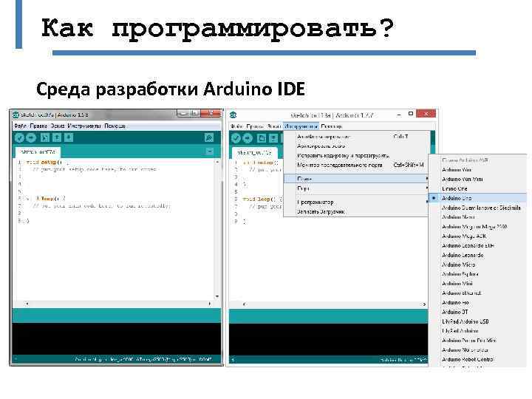Select the checked Arduino Uno board

478,198
